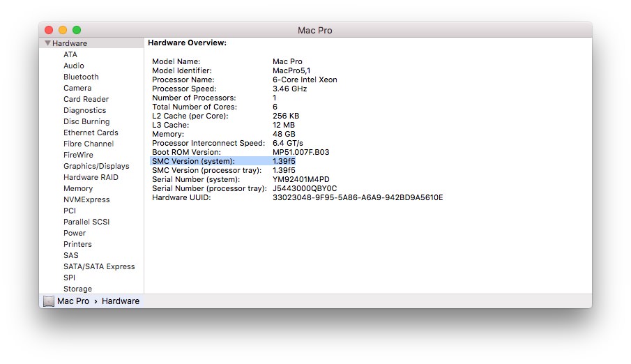Select the 48 GB memory value

point(284,134)
